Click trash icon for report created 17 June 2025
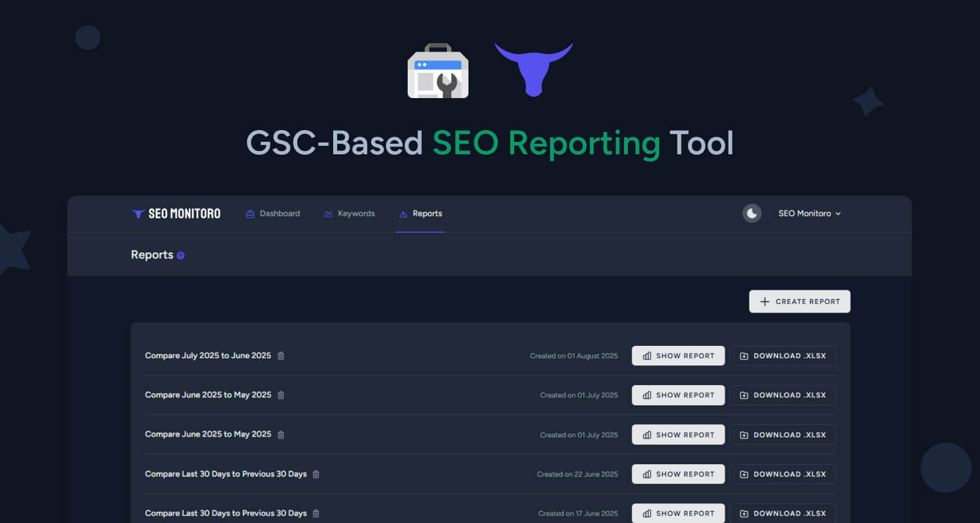This screenshot has width=980, height=523. tap(316, 513)
